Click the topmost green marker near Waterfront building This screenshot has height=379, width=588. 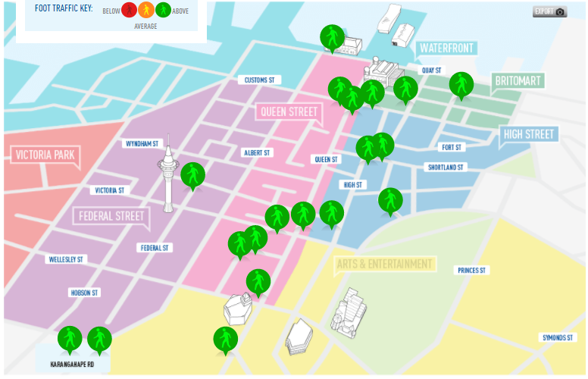[332, 36]
